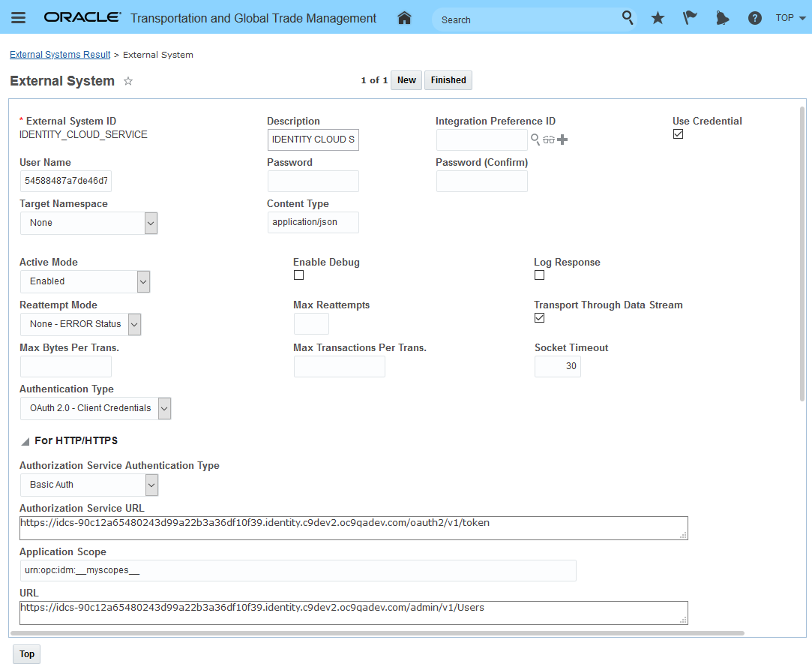Check the Log Response checkbox
This screenshot has height=667, width=812.
pos(540,275)
